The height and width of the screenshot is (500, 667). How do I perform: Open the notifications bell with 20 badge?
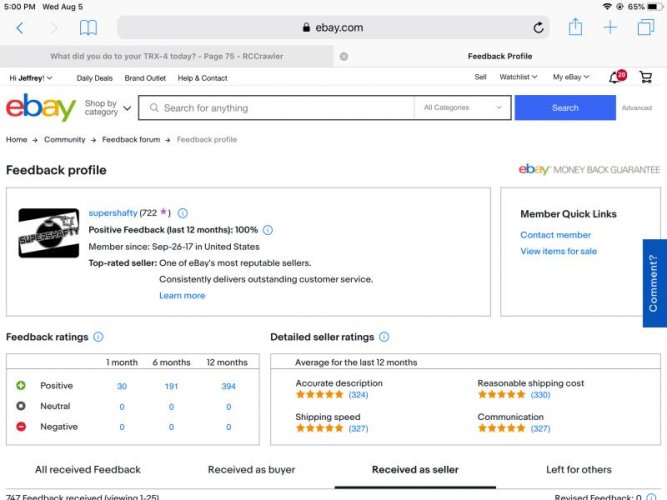617,77
